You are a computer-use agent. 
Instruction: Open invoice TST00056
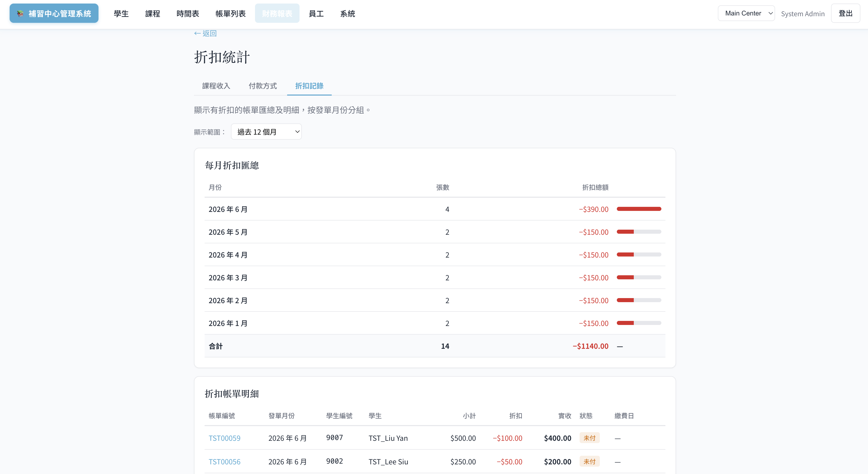point(224,462)
